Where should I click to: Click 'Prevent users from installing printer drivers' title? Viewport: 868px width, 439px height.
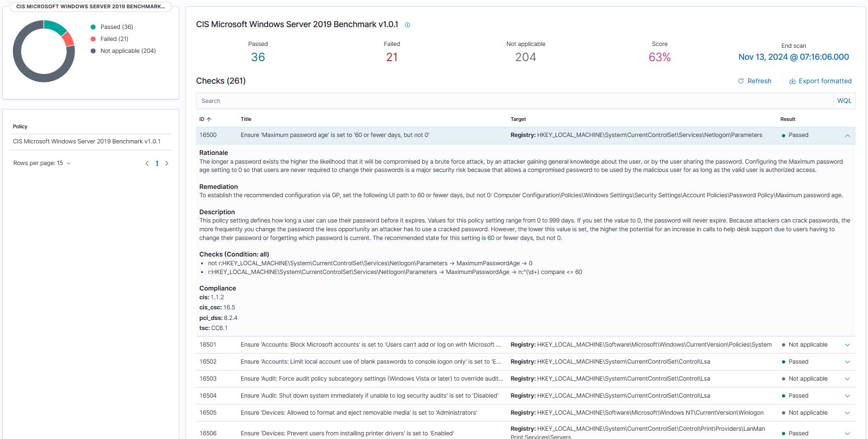(x=347, y=433)
